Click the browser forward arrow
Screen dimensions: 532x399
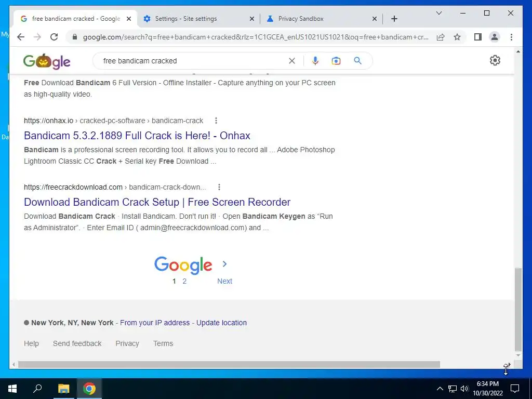click(37, 37)
